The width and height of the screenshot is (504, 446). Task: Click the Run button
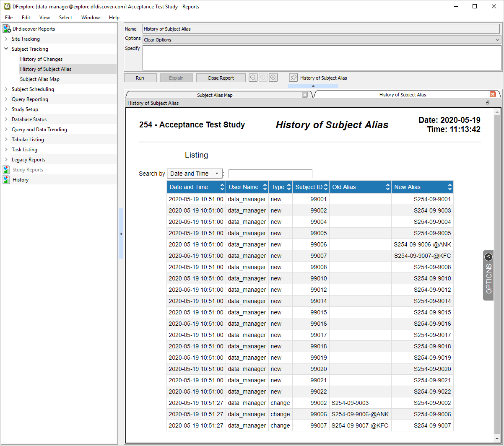point(140,78)
